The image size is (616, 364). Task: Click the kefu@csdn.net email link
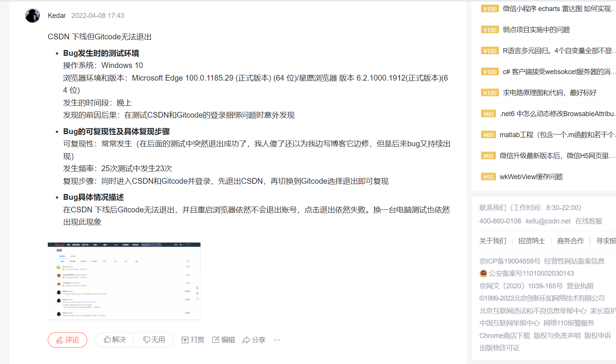[548, 221]
